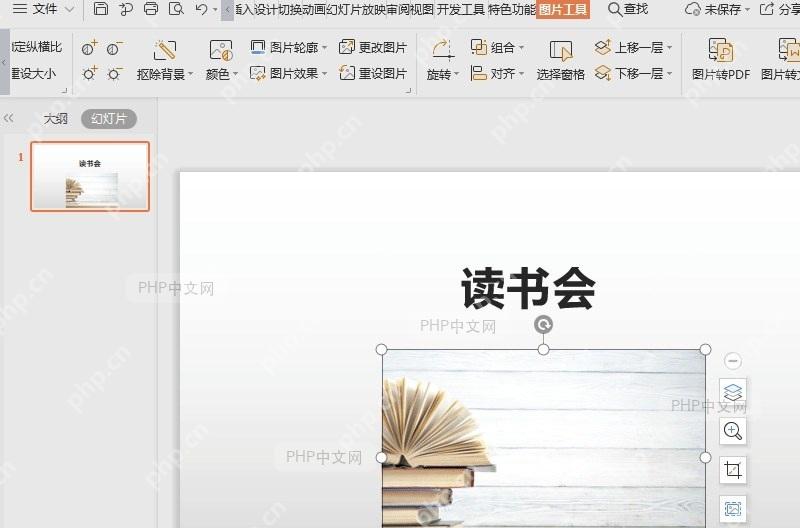Click the 图片转PDF icon
800x528 pixels.
click(x=720, y=51)
